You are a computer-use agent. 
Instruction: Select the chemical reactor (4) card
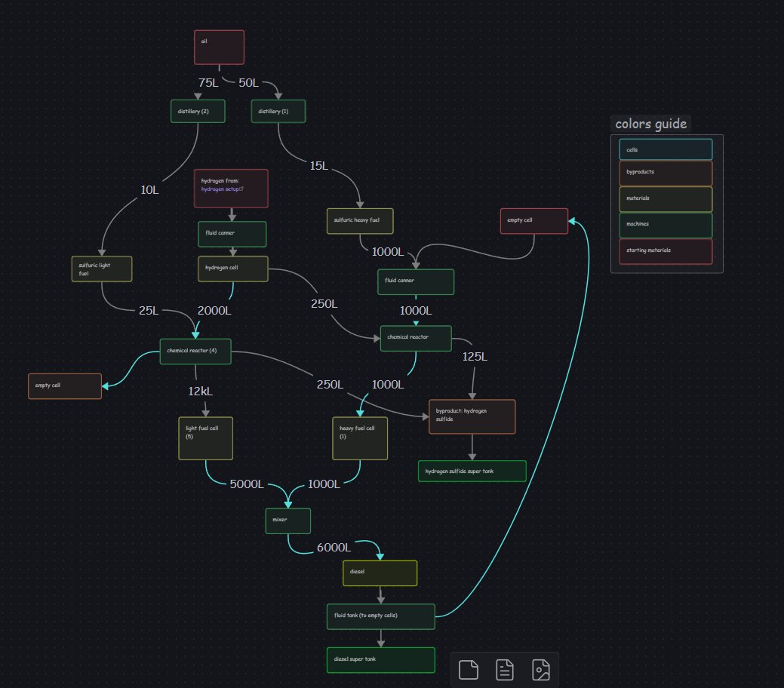pos(195,352)
